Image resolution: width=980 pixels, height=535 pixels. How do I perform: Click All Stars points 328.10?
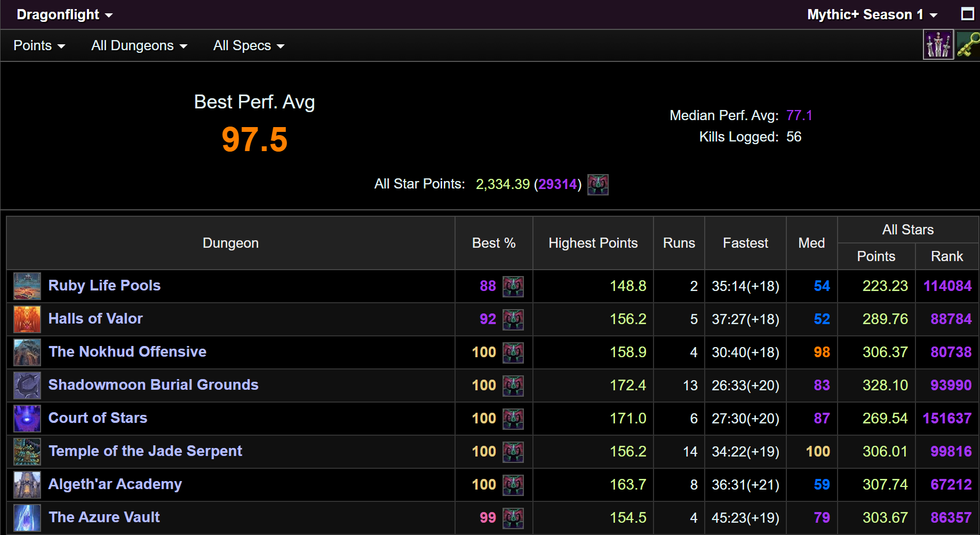pyautogui.click(x=885, y=385)
